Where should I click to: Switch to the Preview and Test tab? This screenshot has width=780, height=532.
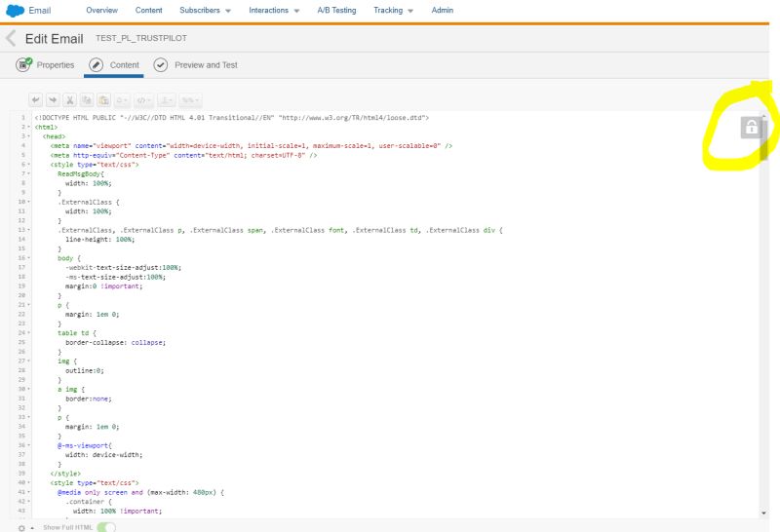[206, 65]
